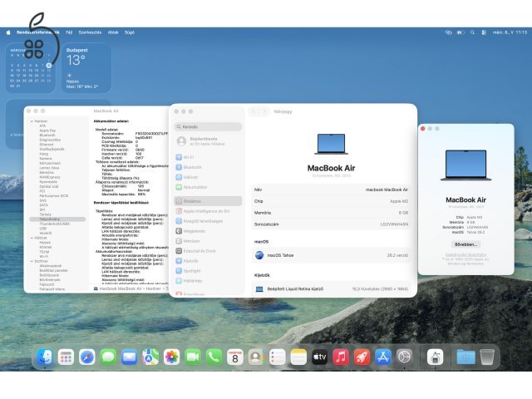Open Messages from the Dock
532x399 pixels.
click(108, 357)
